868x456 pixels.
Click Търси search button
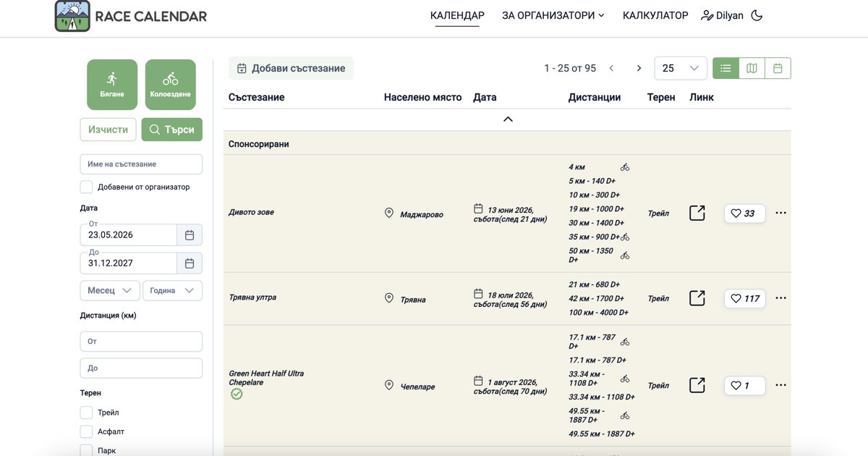(172, 130)
